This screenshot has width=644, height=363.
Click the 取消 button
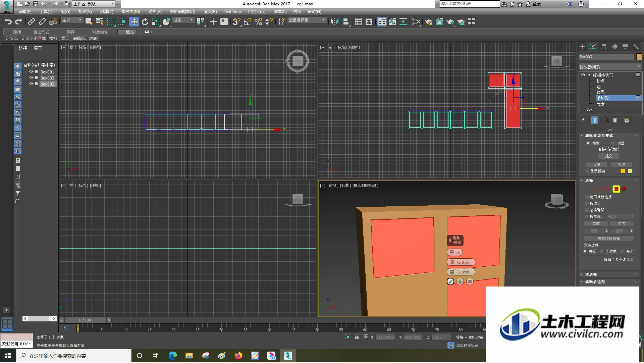point(622,164)
